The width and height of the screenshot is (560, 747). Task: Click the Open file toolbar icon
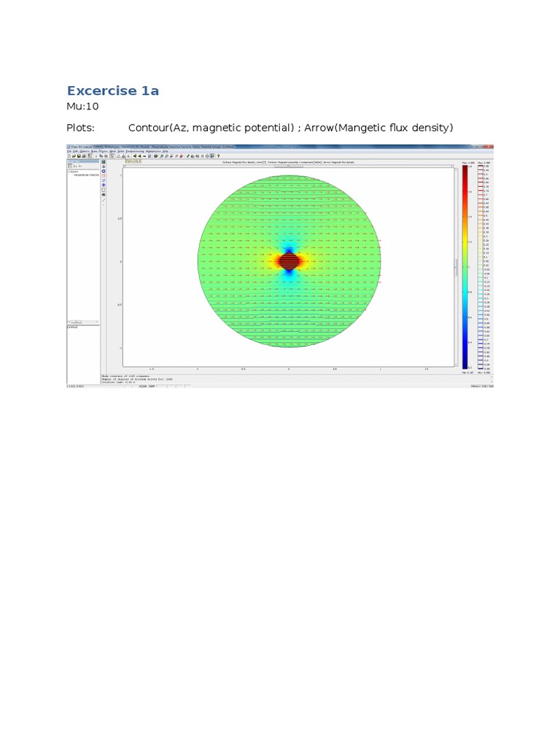(74, 156)
